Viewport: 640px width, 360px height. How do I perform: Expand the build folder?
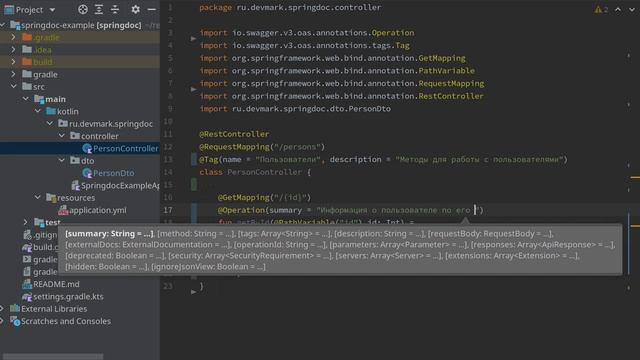click(x=13, y=62)
